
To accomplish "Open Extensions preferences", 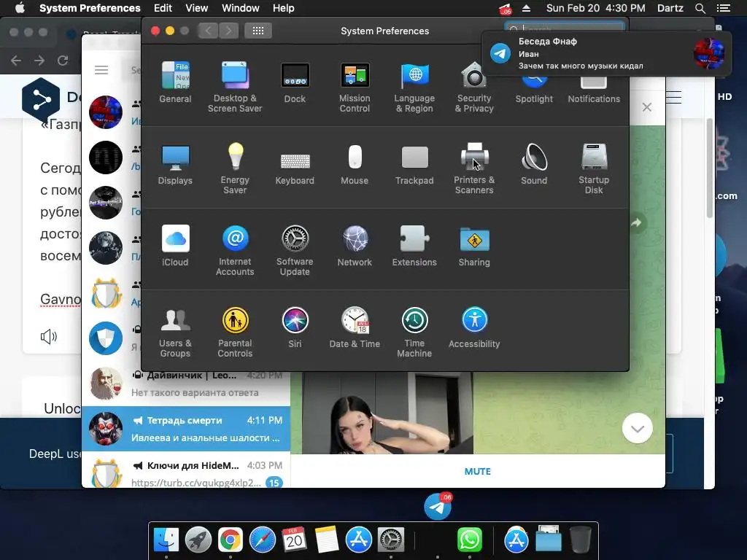I will tap(414, 246).
